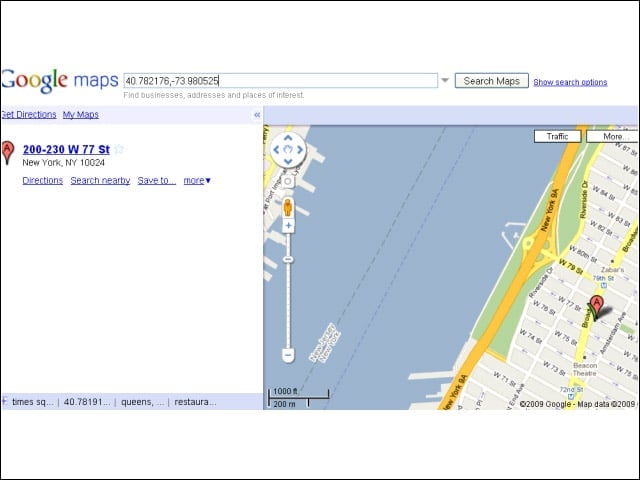Click the Directions link under the address
Screen dimensions: 640x480
[42, 180]
